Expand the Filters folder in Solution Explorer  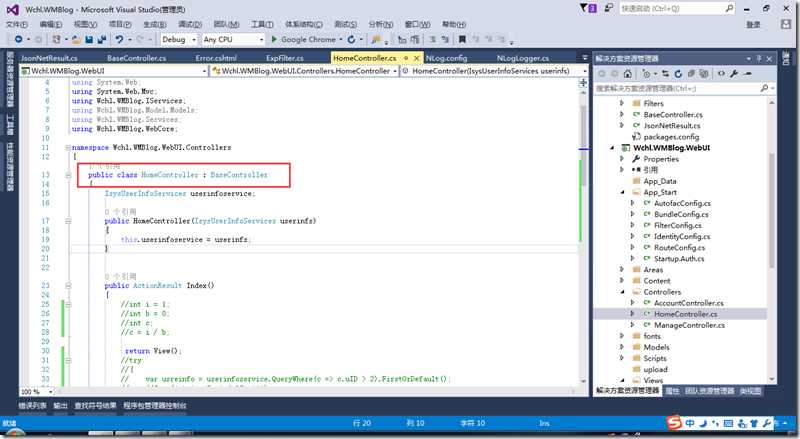622,103
